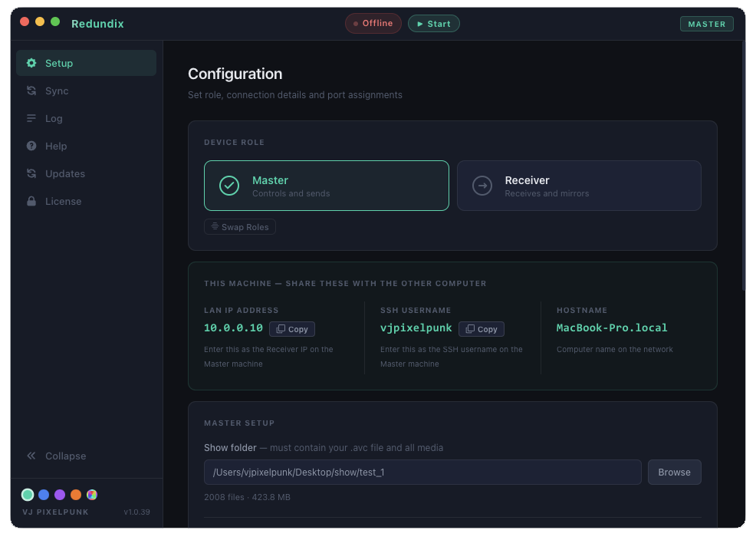The width and height of the screenshot is (756, 540).
Task: Click the Collapse double-chevron icon
Action: pyautogui.click(x=31, y=456)
